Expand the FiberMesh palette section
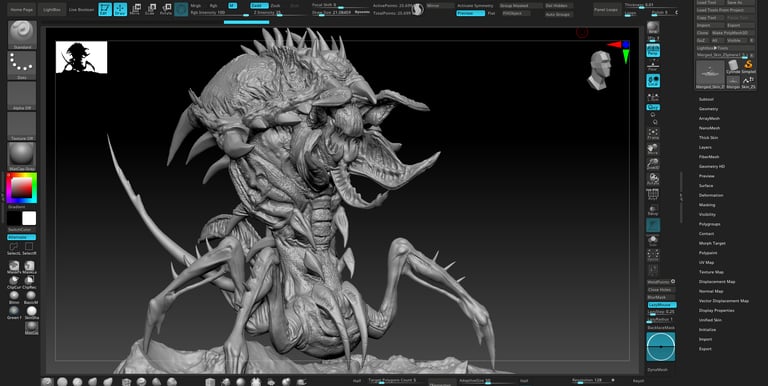The height and width of the screenshot is (386, 768). point(709,157)
